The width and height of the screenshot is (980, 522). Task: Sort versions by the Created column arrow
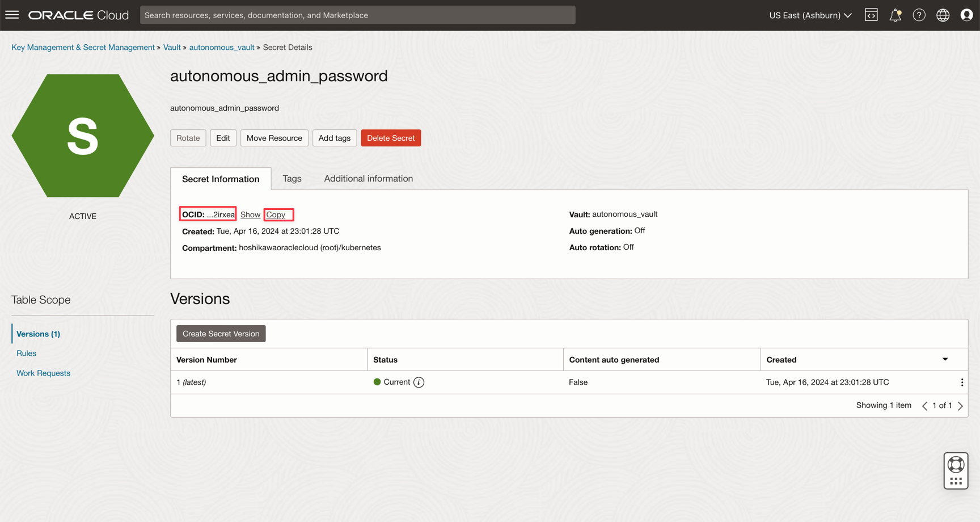tap(945, 359)
